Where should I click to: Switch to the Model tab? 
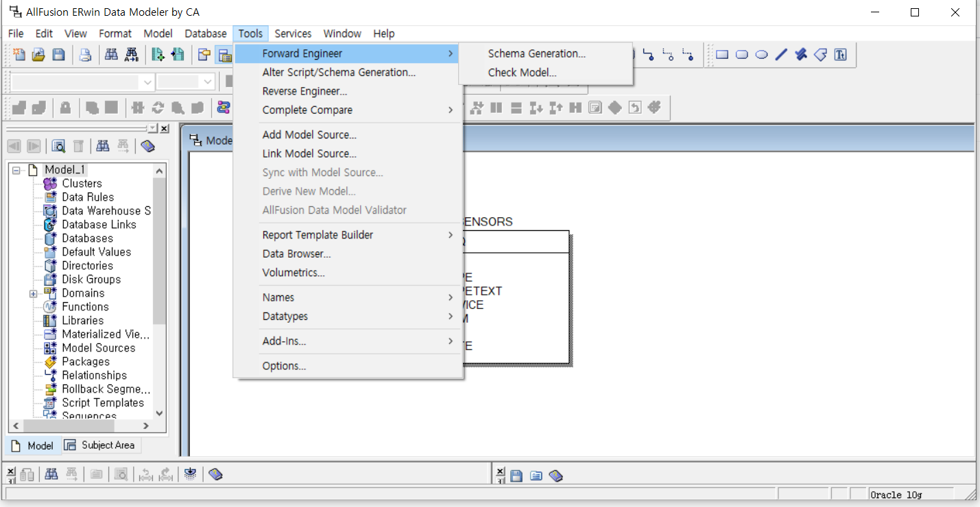tap(33, 445)
